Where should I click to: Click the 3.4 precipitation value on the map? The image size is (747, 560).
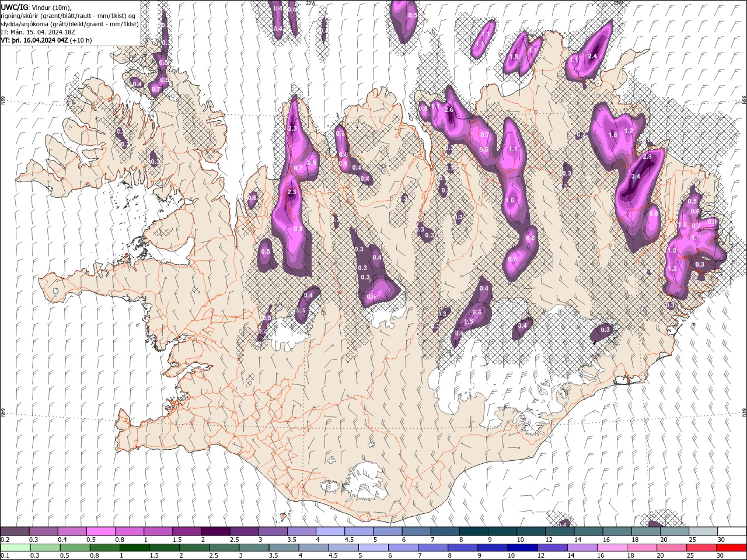[x=636, y=176]
